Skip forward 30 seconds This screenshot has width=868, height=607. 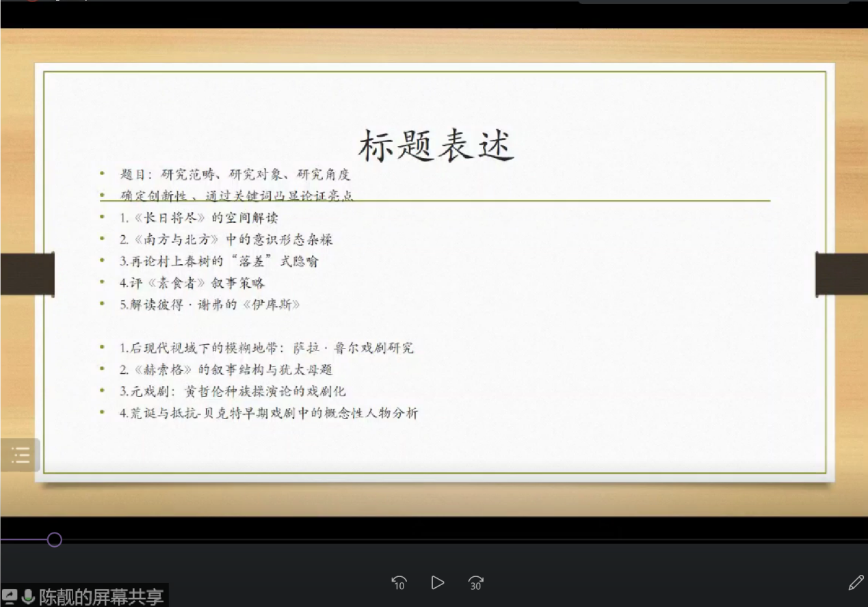tap(475, 582)
